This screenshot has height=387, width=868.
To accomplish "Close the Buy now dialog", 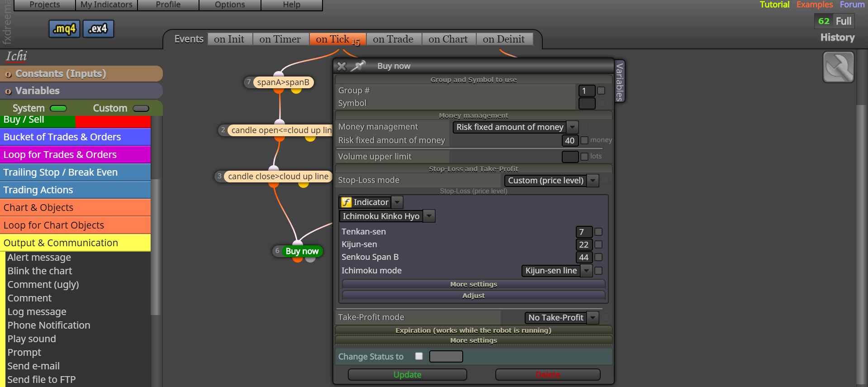I will [342, 66].
